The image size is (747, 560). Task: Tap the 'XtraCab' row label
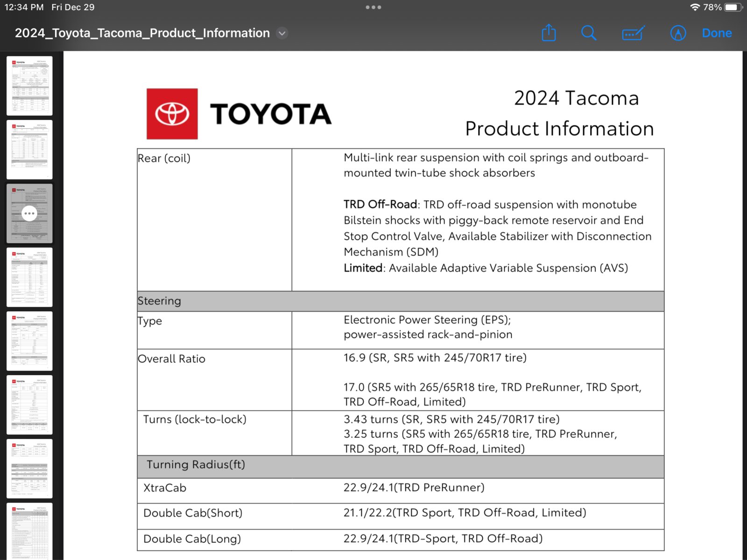(165, 488)
